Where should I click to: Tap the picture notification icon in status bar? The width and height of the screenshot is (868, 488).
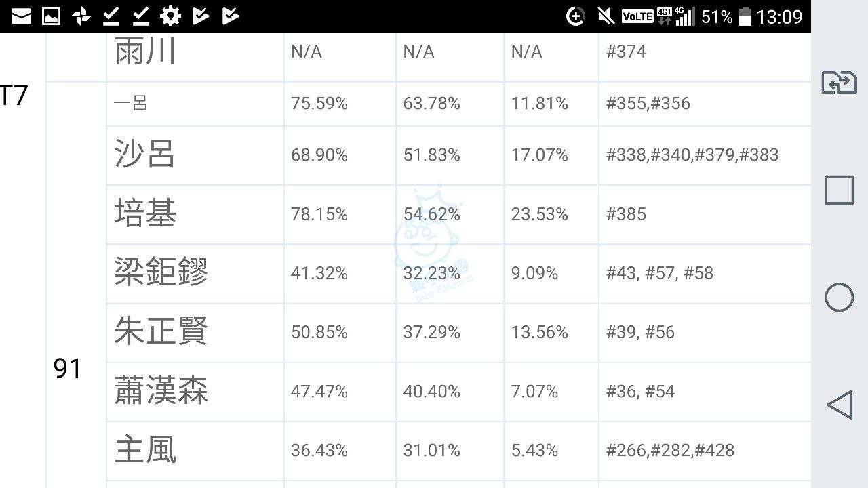click(52, 16)
